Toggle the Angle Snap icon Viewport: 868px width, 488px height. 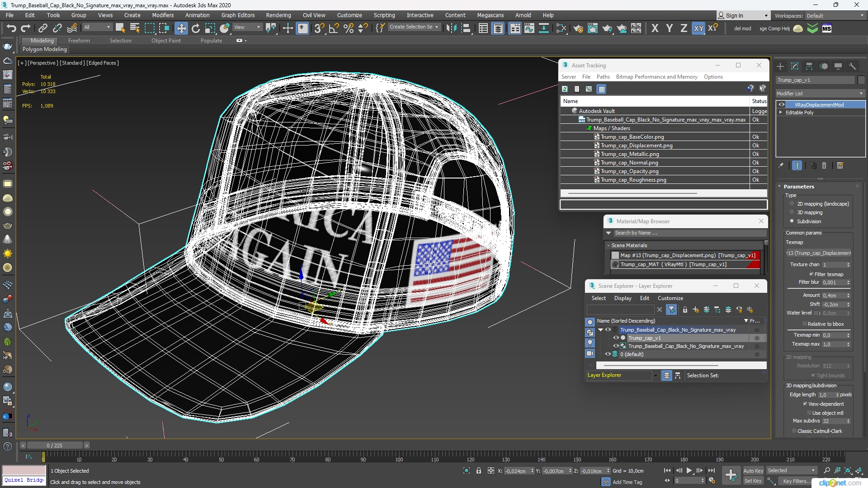[334, 28]
